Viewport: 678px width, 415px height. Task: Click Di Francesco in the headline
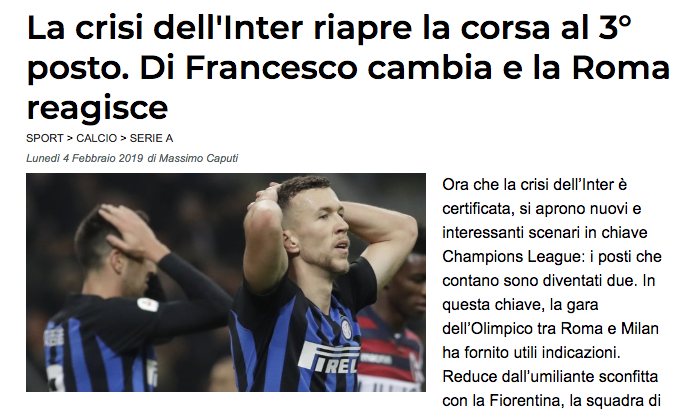point(249,67)
